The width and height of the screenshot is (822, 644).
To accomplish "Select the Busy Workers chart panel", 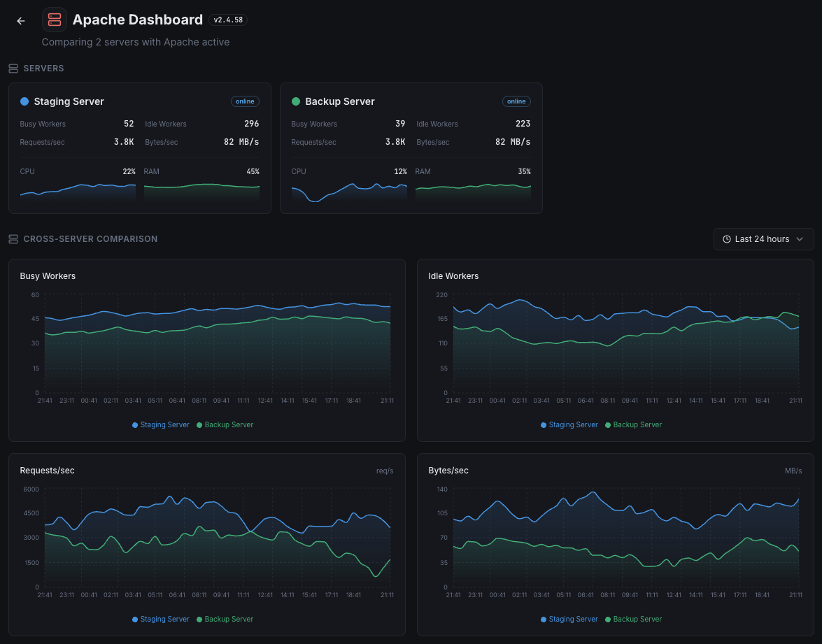I will pos(207,343).
